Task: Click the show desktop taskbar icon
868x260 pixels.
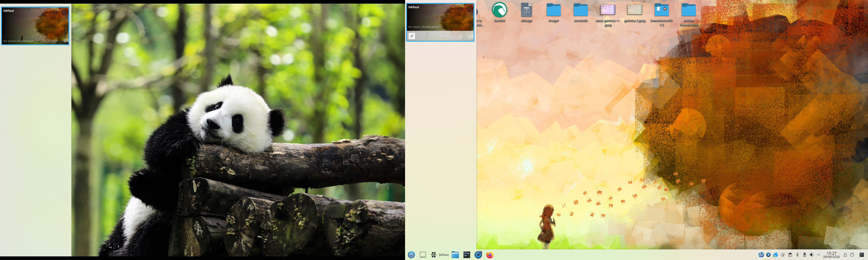Action: (x=423, y=255)
